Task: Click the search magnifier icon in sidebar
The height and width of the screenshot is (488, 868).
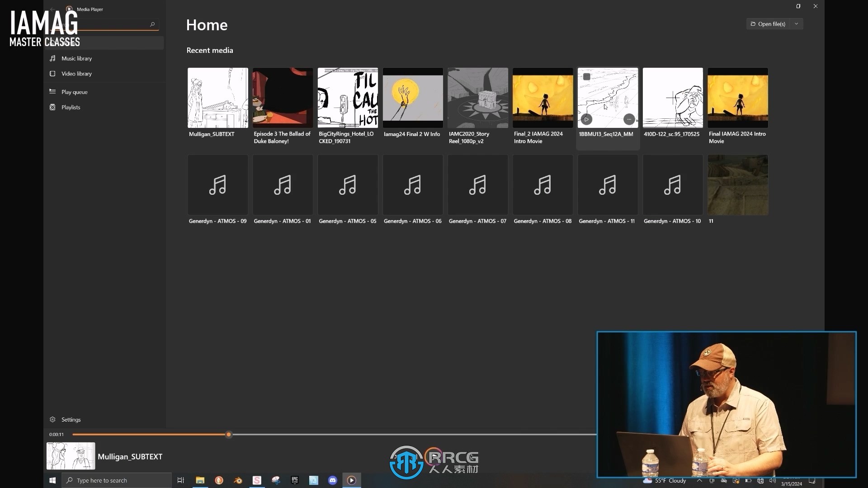Action: [152, 24]
